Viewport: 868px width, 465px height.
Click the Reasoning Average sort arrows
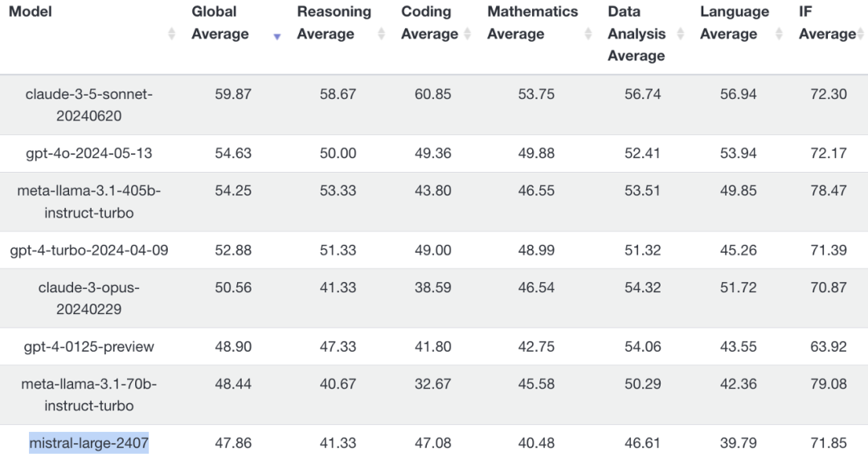(x=382, y=34)
